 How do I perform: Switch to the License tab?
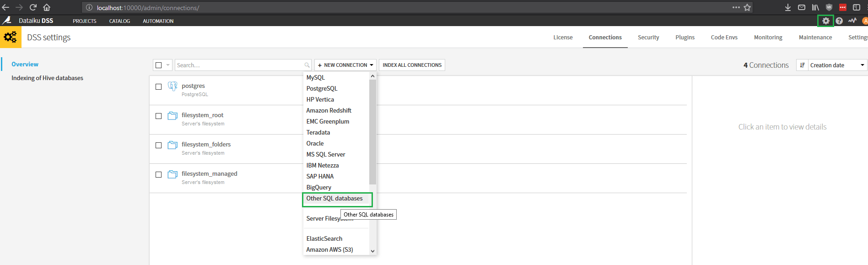pyautogui.click(x=563, y=37)
